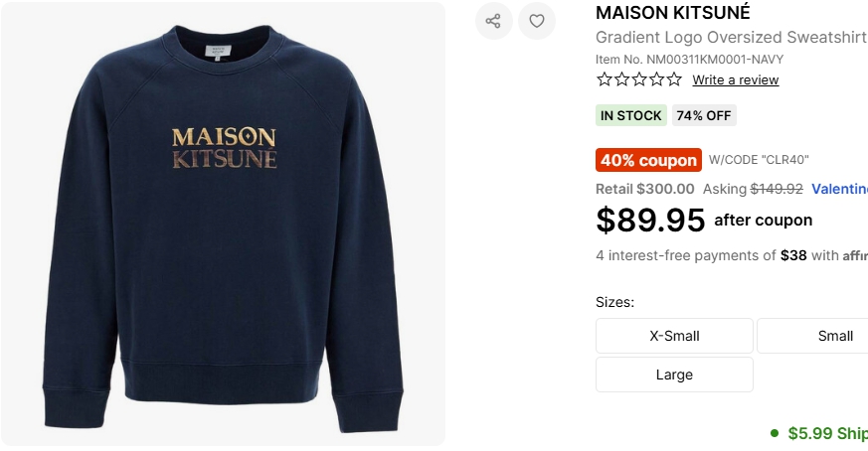Click the 40% coupon badge
The image size is (868, 451).
(x=648, y=160)
